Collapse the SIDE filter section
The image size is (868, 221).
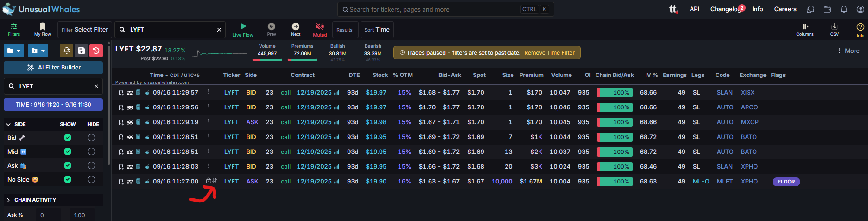tap(8, 125)
